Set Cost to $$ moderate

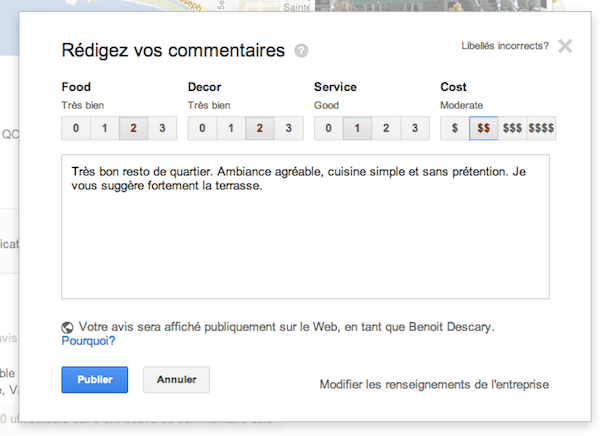click(x=483, y=128)
